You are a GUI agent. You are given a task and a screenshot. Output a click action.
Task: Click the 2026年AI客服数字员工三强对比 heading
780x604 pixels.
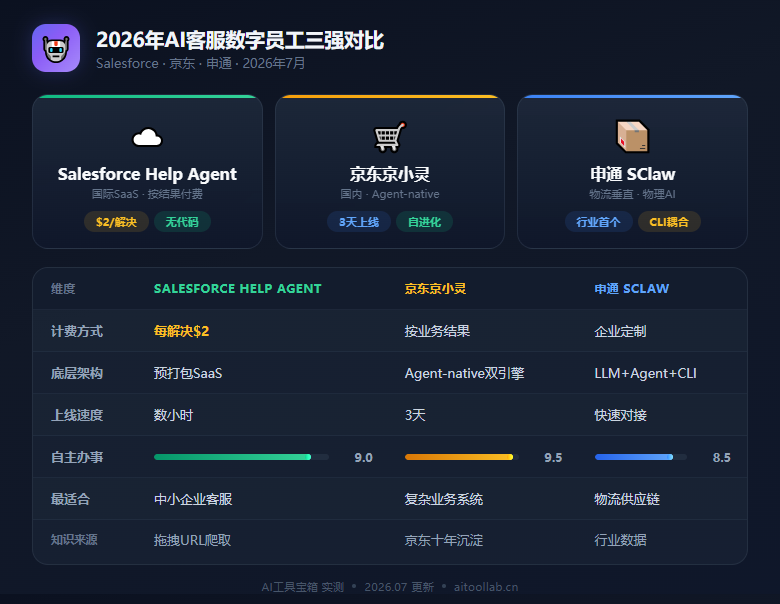240,40
